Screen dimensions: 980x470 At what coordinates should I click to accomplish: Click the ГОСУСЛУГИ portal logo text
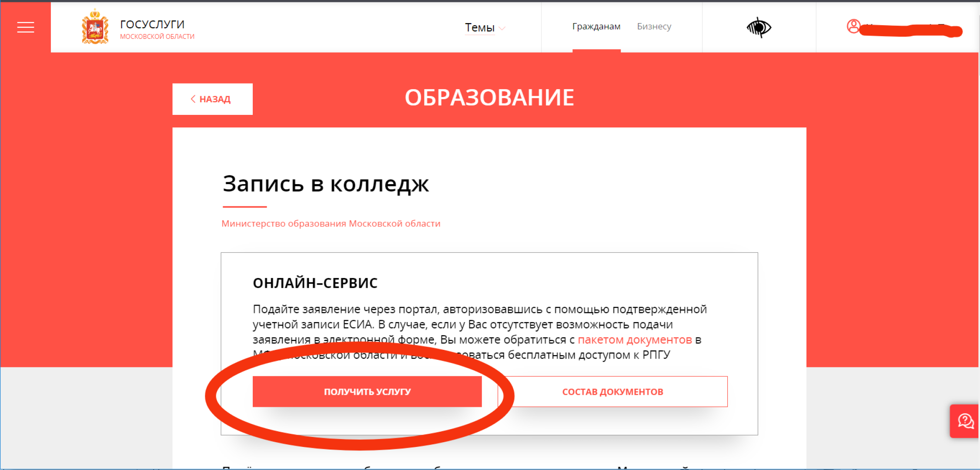pyautogui.click(x=152, y=24)
